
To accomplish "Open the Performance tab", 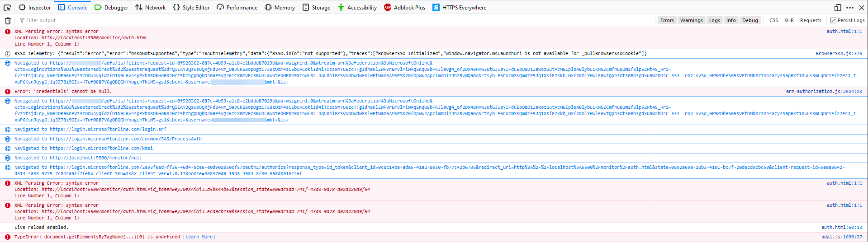I will [x=237, y=7].
